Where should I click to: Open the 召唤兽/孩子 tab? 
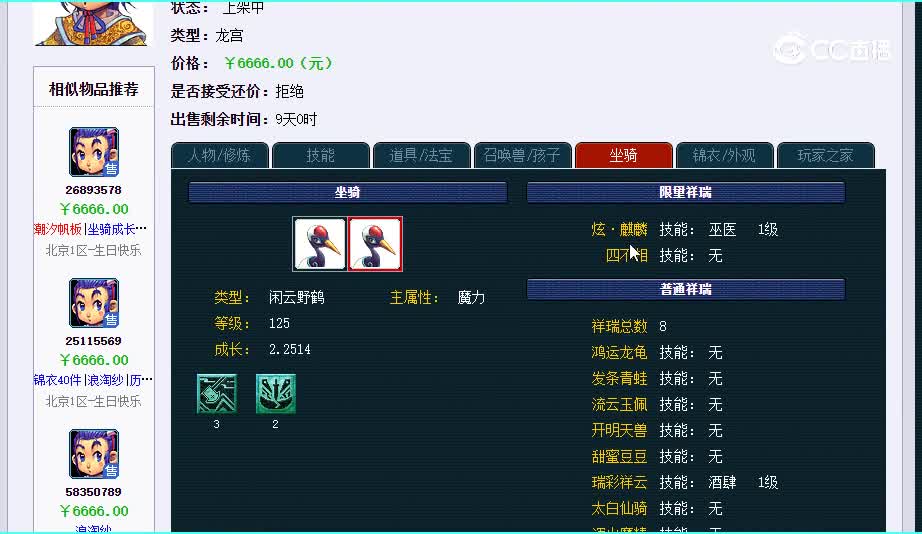click(x=523, y=155)
